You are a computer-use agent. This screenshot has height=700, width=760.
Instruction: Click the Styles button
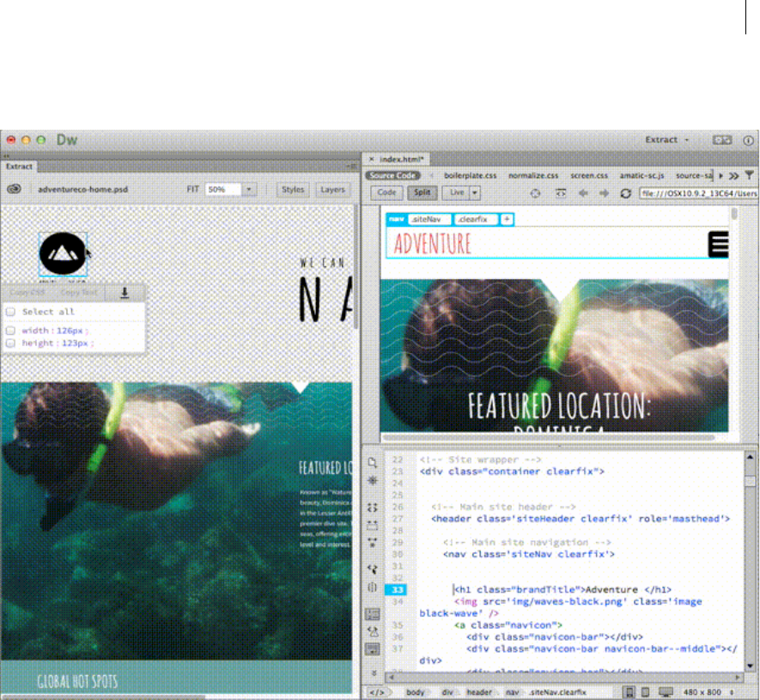293,190
